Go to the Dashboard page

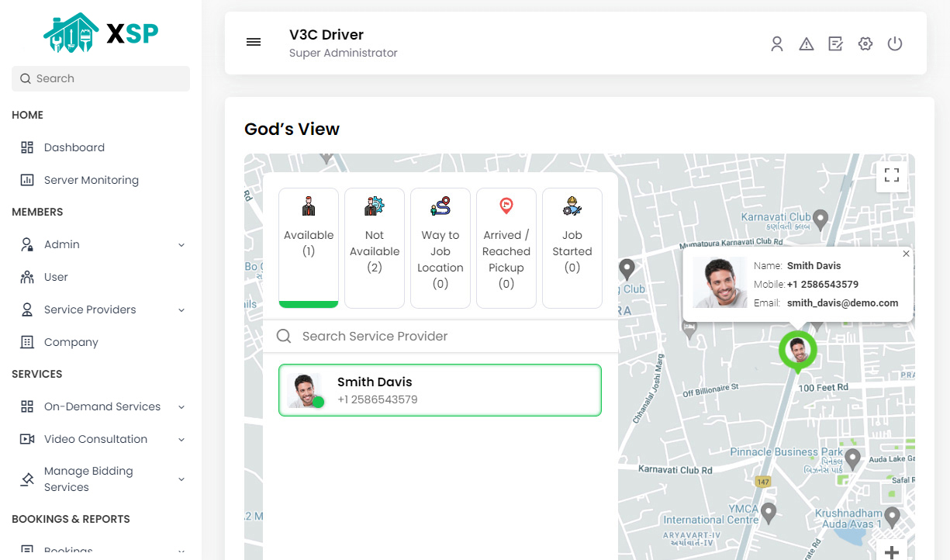click(x=74, y=147)
